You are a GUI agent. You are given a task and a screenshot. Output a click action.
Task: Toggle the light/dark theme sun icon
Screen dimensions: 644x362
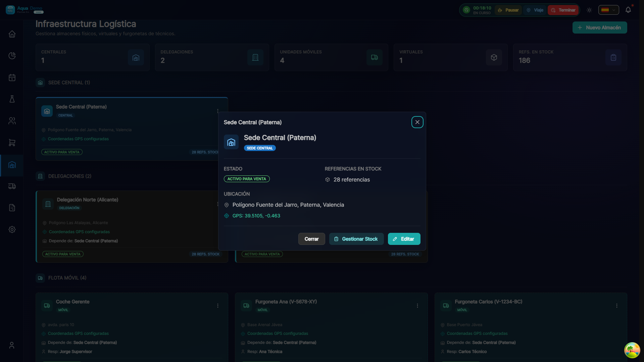click(589, 10)
